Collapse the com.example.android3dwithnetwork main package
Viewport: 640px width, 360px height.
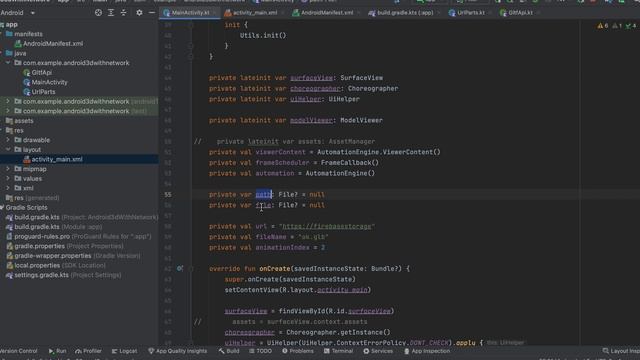[x=8, y=63]
